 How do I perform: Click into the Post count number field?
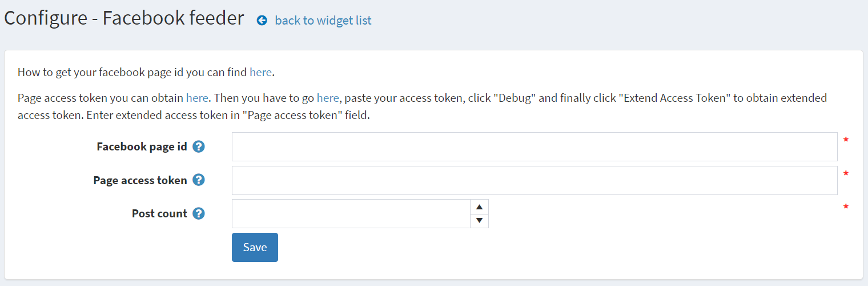click(351, 213)
